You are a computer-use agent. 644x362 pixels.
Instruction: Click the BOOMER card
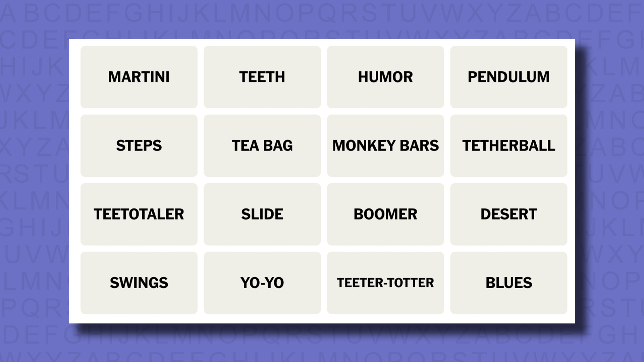click(x=385, y=214)
